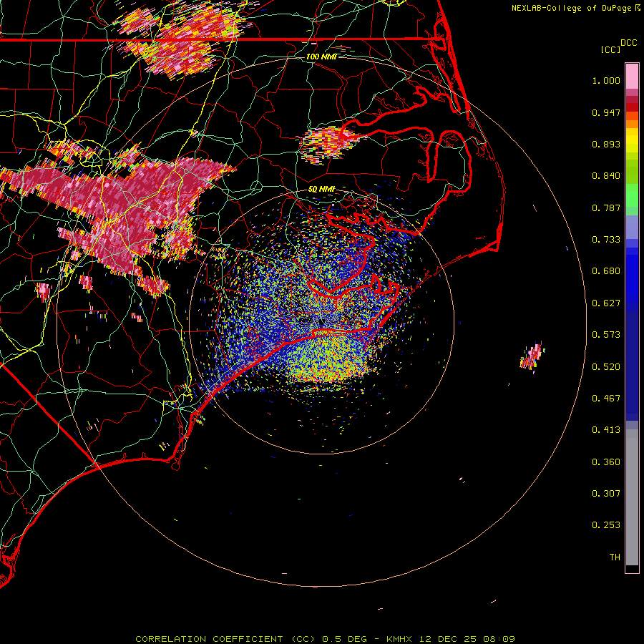Click the 50 NMI range ring label
This screenshot has height=644, width=644.
(x=321, y=189)
